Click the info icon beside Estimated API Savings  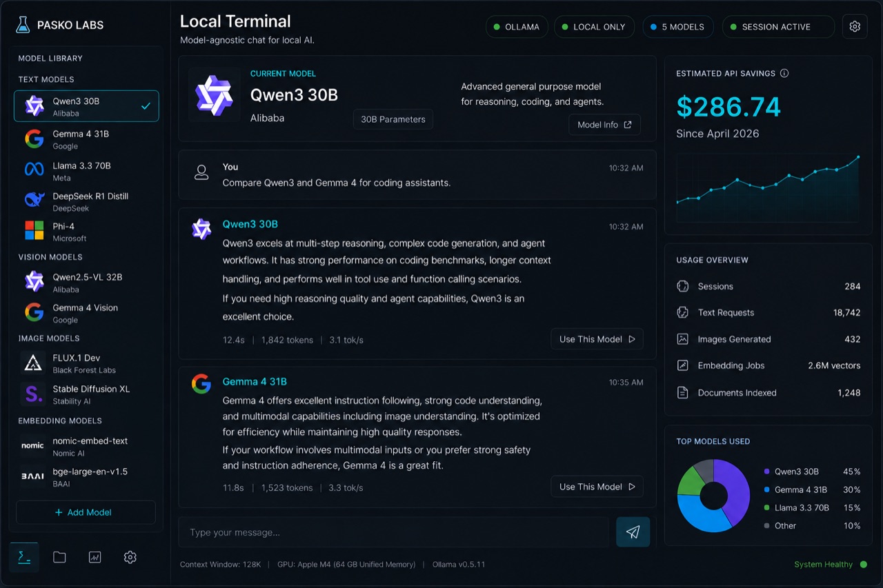pyautogui.click(x=784, y=73)
